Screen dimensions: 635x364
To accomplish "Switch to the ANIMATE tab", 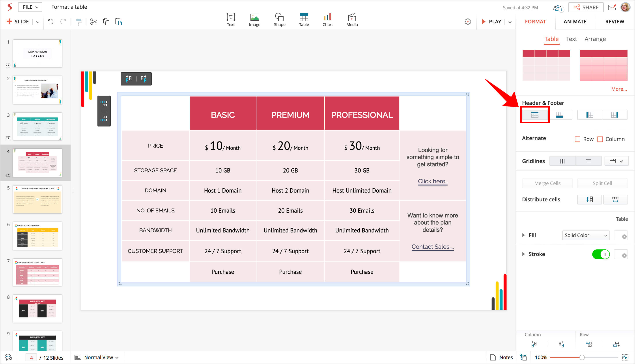I will [575, 22].
